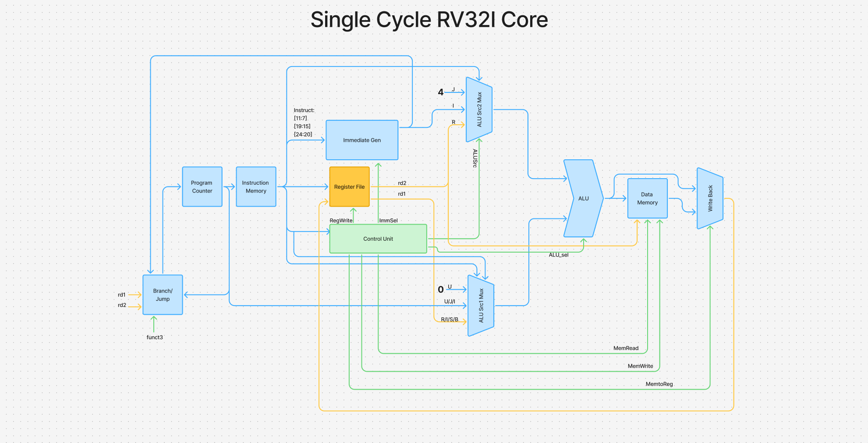
Task: Select the ALU Src1 Mux shape
Action: coord(481,306)
